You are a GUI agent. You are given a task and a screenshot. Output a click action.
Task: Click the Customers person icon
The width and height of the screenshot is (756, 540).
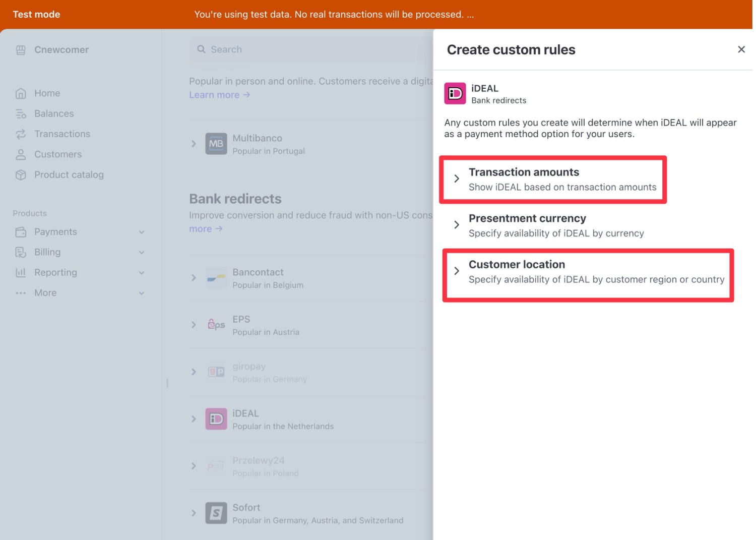click(x=21, y=154)
